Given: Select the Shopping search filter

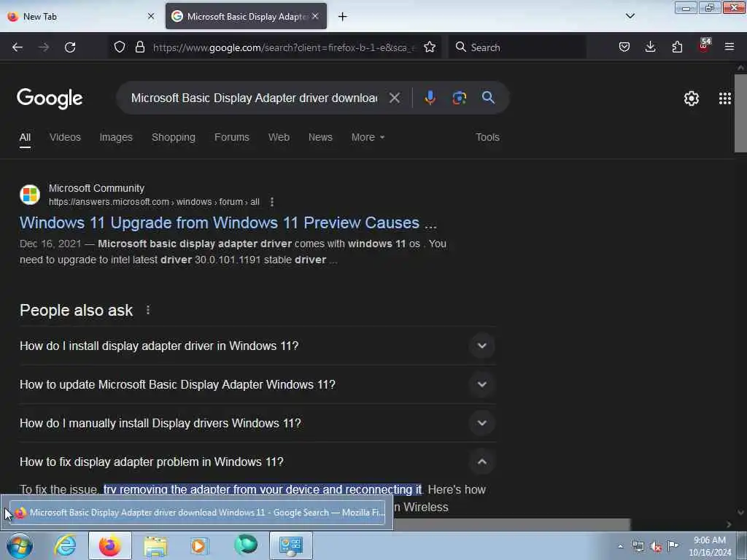Looking at the screenshot, I should [174, 137].
